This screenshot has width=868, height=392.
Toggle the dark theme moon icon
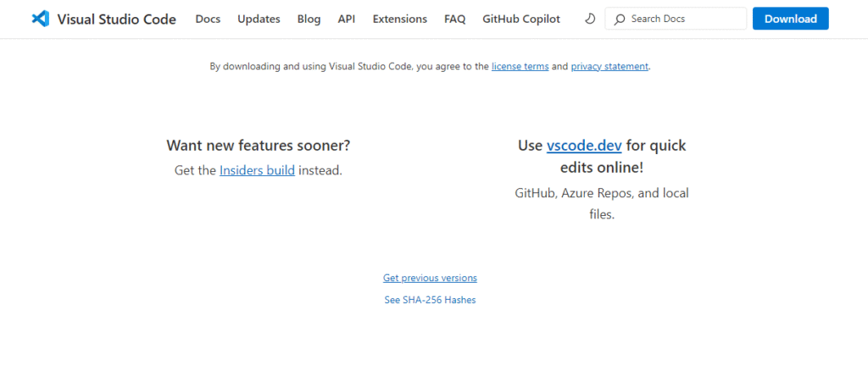click(590, 19)
